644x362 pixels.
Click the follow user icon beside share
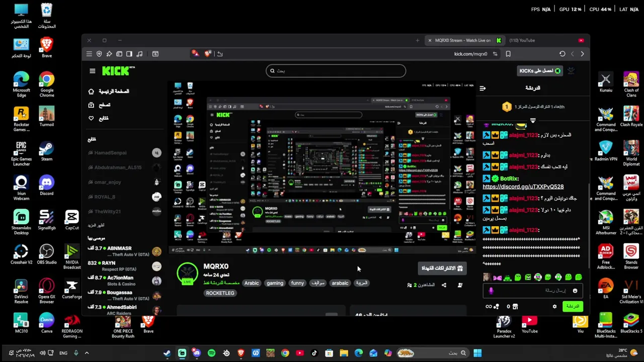(x=460, y=285)
